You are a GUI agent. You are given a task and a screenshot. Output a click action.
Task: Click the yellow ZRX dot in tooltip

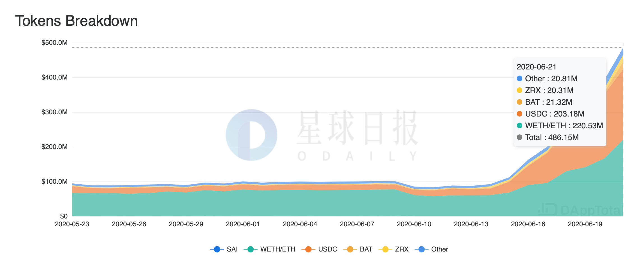point(520,90)
